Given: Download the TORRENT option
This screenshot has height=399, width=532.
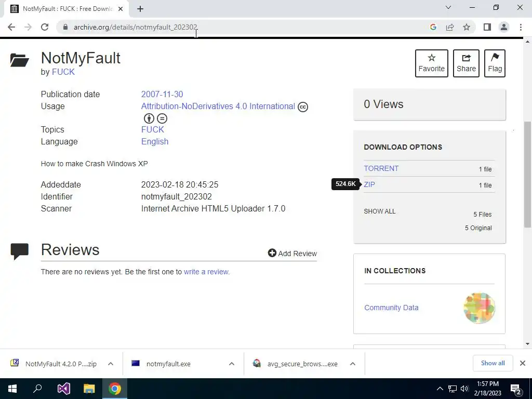Looking at the screenshot, I should tap(381, 169).
